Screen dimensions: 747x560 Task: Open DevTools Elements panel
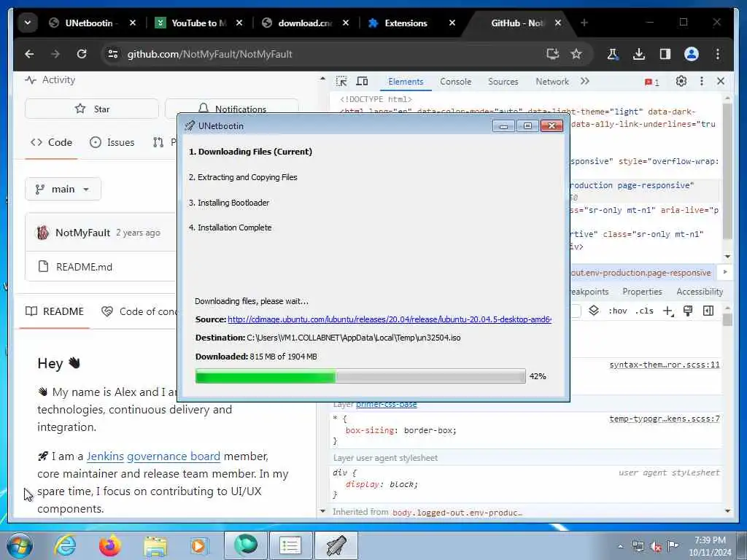(x=406, y=82)
